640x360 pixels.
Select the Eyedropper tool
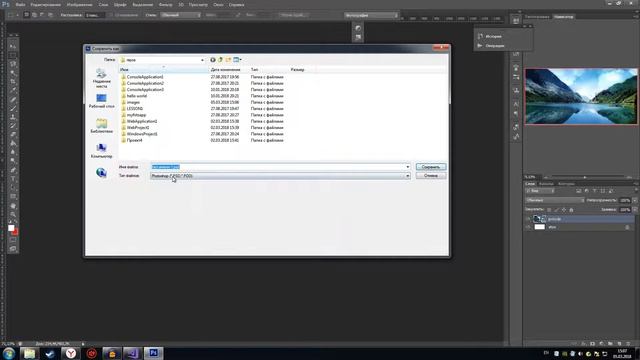[13, 91]
